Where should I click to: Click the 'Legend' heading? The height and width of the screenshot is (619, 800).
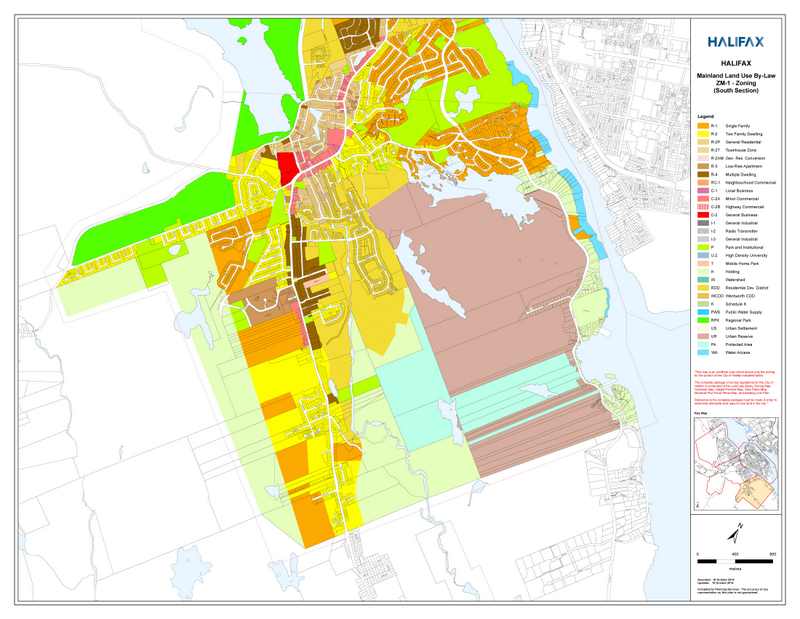pyautogui.click(x=707, y=116)
